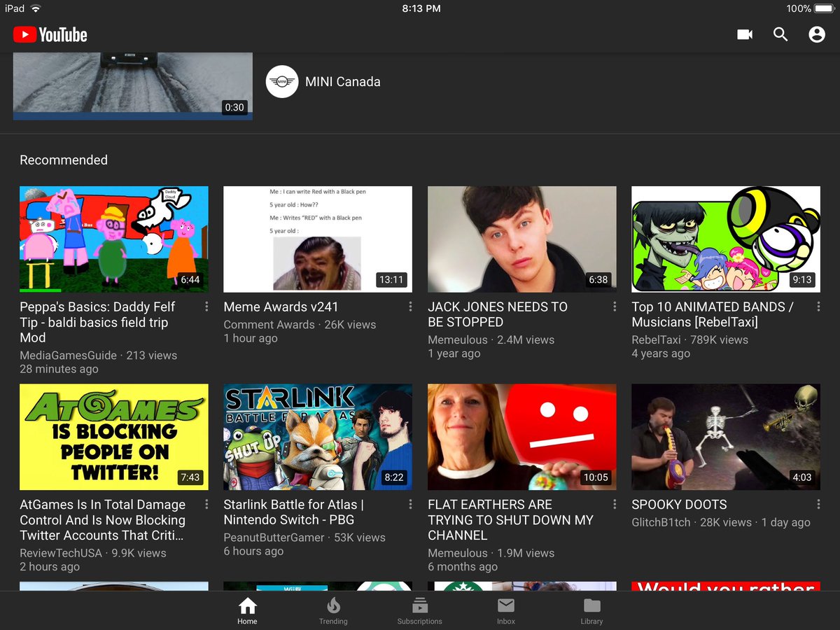This screenshot has width=840, height=630.
Task: Select the Memeulous · 2.4M views text
Action: pos(491,339)
